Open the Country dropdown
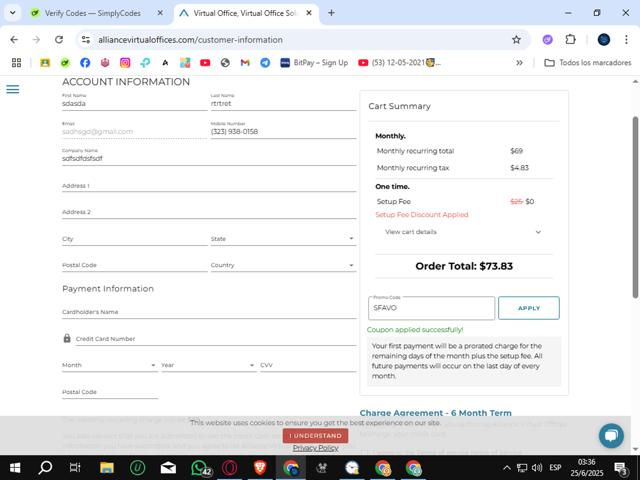640x480 pixels. [283, 265]
